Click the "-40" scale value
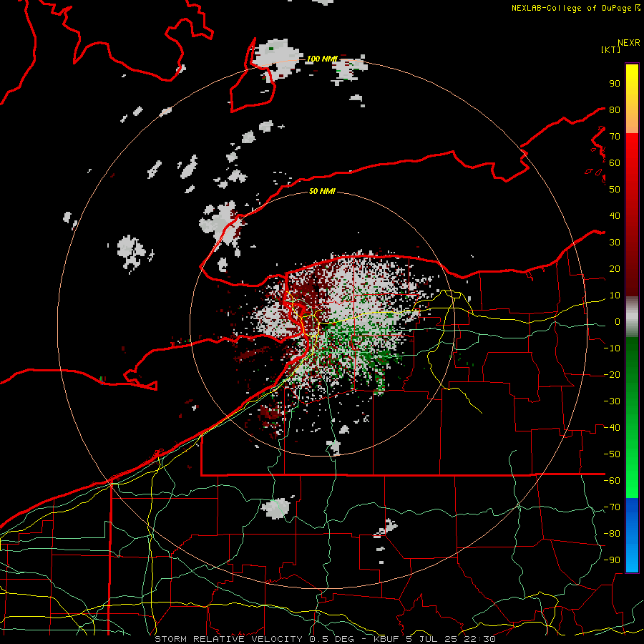Screen dimensions: 644x644 coord(612,428)
